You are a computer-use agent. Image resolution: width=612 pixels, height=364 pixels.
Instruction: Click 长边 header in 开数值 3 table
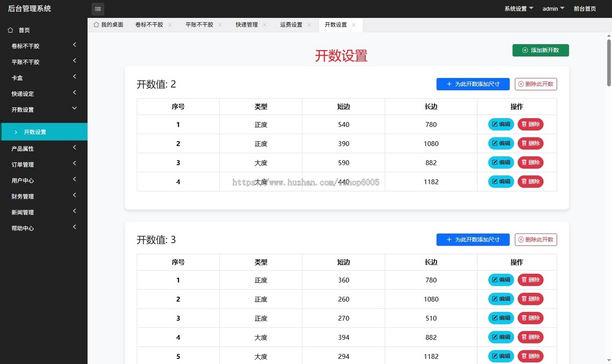[431, 262]
